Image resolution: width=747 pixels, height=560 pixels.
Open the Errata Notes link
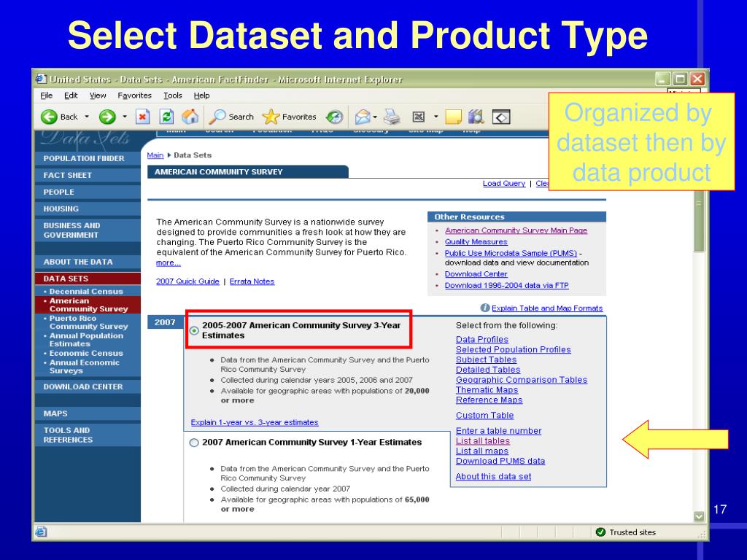[252, 281]
